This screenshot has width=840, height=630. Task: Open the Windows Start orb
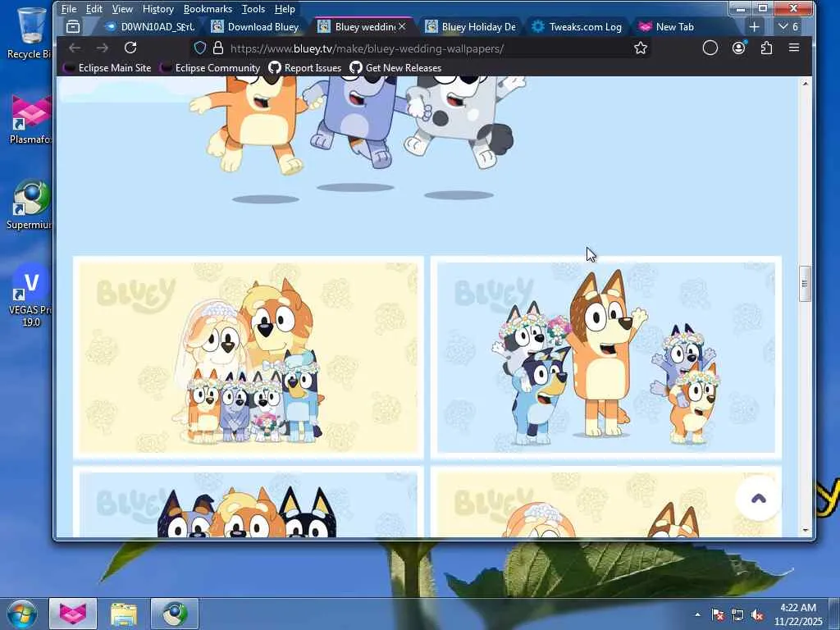[x=22, y=614]
